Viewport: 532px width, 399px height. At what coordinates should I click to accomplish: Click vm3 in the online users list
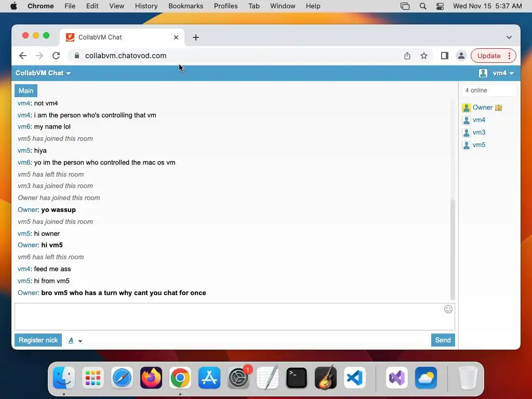(x=478, y=132)
